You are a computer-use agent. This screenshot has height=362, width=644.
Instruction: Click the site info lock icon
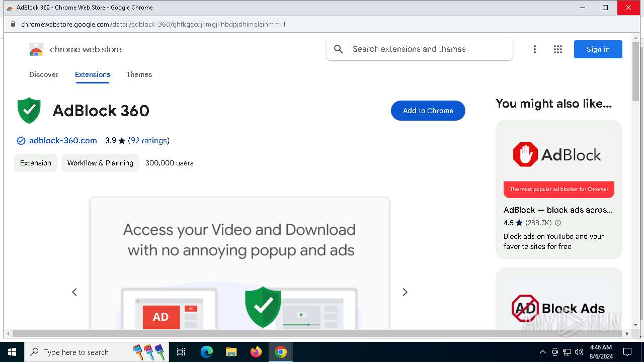tap(14, 24)
